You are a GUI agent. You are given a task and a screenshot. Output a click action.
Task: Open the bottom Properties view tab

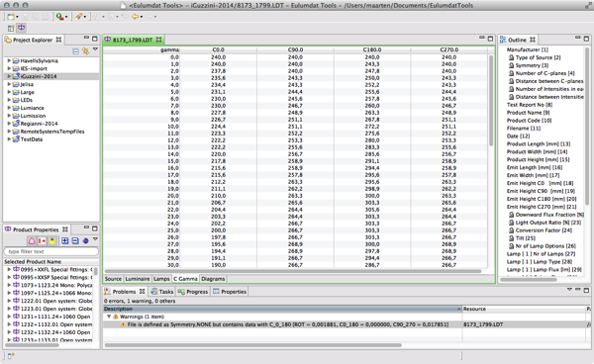click(x=230, y=292)
